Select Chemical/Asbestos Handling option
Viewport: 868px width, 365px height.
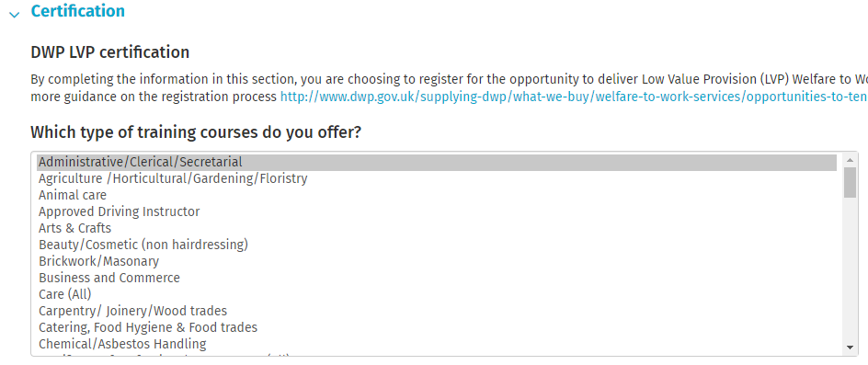437,344
